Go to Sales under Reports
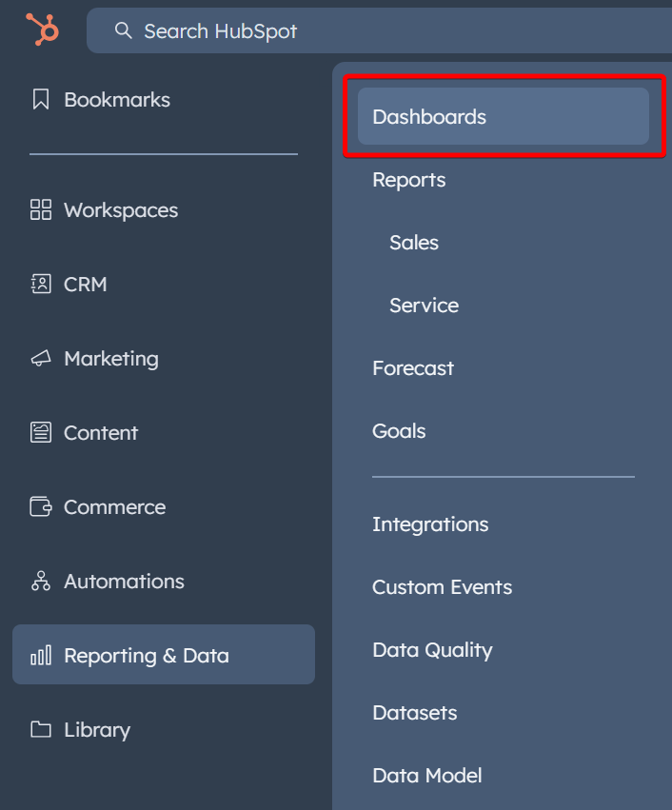This screenshot has width=672, height=810. (x=414, y=243)
